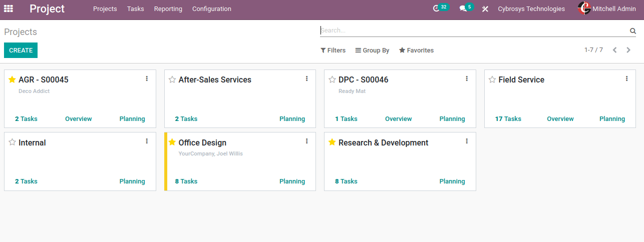Open 8 Tasks on Office Design
Viewport: 644px width, 242px height.
click(x=186, y=181)
